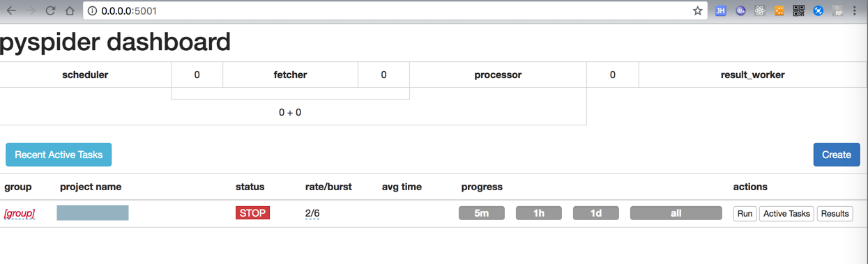This screenshot has height=264, width=868.
Task: Open Active Tasks for the project
Action: click(786, 213)
